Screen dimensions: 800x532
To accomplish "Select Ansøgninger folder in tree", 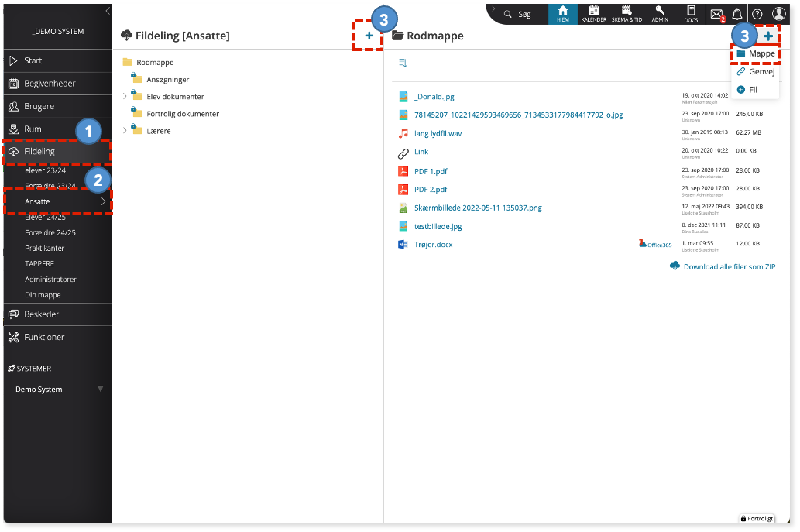I will [x=167, y=80].
